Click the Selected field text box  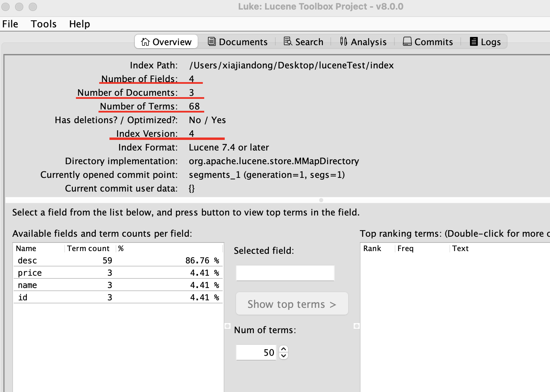click(285, 273)
